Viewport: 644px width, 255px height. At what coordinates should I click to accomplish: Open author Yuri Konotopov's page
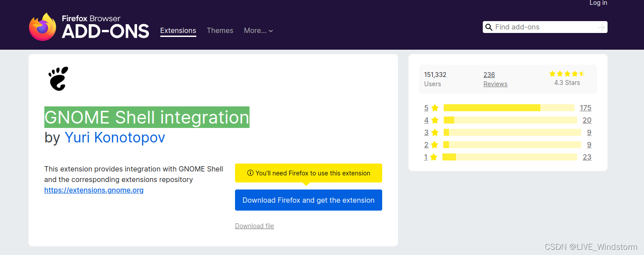tap(115, 138)
